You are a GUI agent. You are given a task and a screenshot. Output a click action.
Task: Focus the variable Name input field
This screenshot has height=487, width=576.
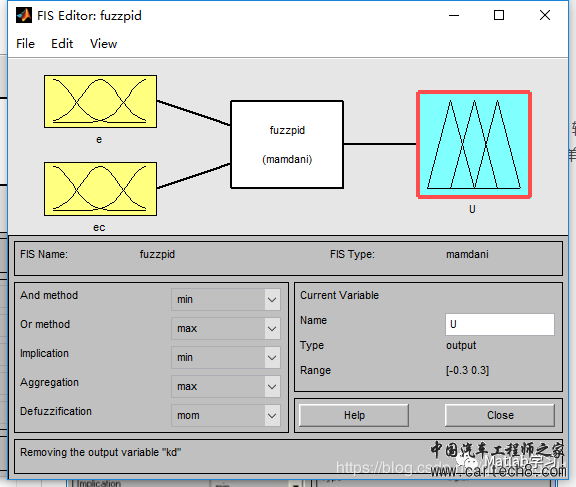click(500, 324)
